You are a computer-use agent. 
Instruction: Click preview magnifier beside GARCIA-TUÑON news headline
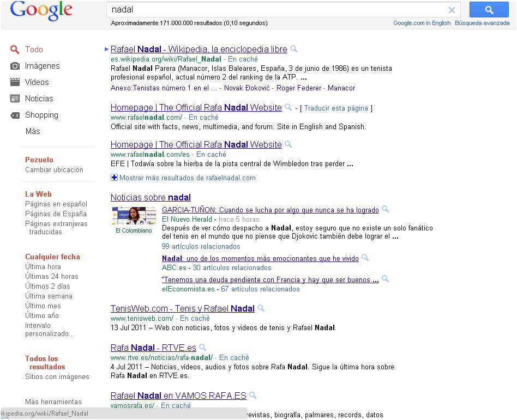(x=386, y=209)
